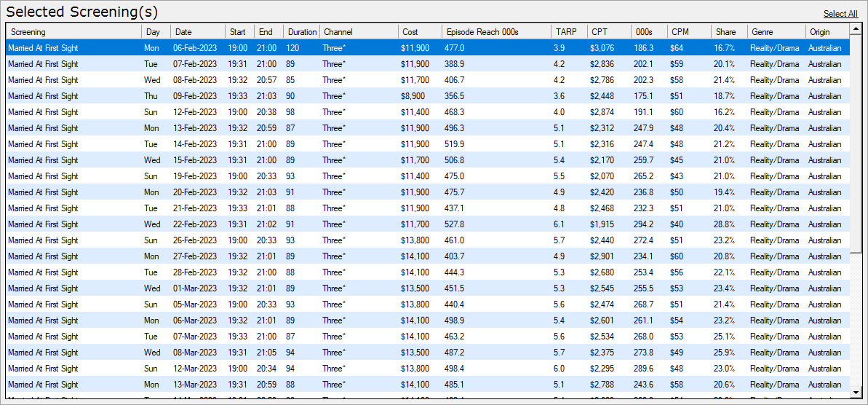868x405 pixels.
Task: Sort by the Cost column header
Action: click(420, 32)
